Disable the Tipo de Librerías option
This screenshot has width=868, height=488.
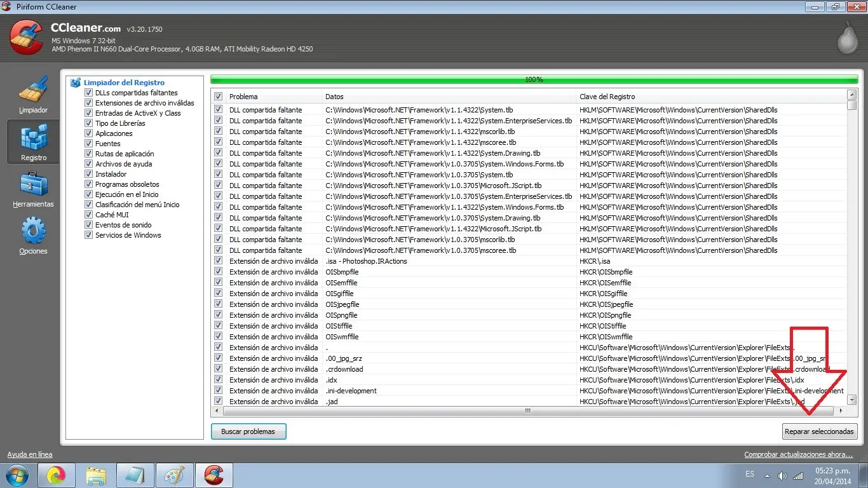[89, 123]
